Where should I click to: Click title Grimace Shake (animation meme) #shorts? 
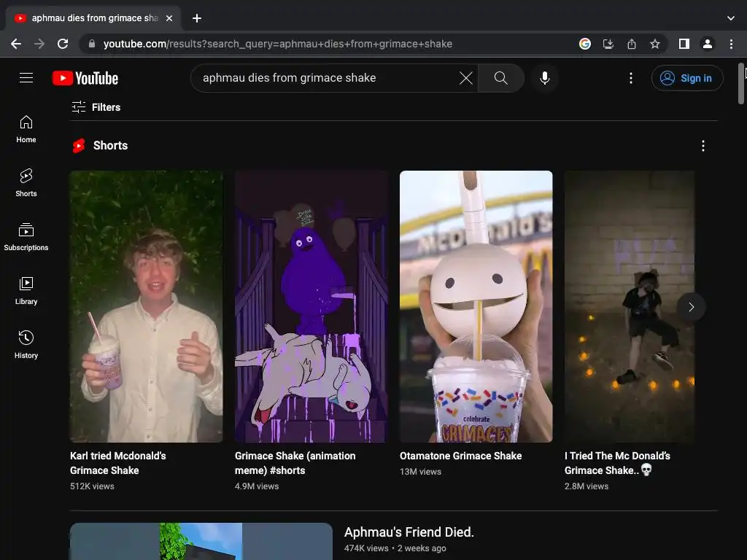[295, 463]
